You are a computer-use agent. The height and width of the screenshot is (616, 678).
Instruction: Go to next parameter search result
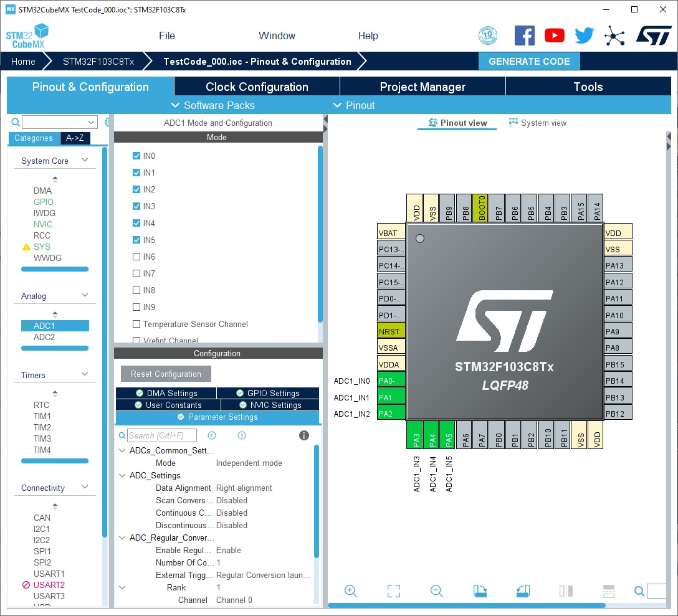242,435
